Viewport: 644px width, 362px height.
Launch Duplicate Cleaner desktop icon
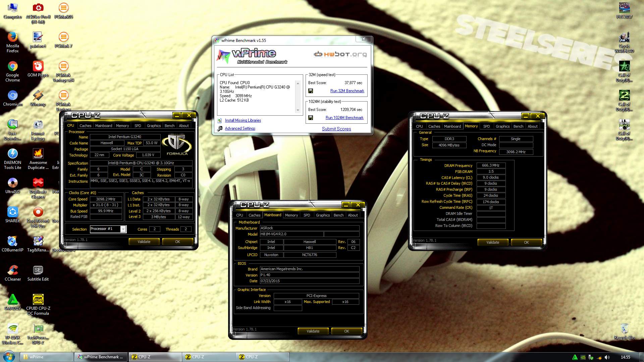pyautogui.click(x=38, y=188)
